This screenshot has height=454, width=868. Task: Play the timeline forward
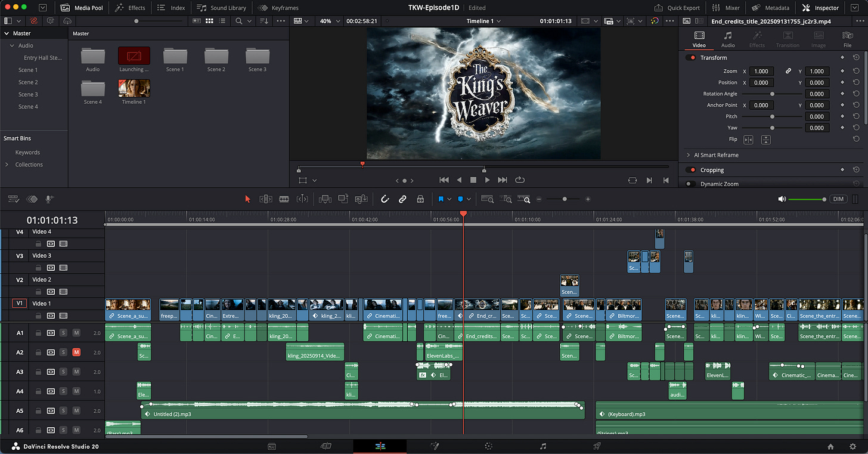(x=488, y=180)
